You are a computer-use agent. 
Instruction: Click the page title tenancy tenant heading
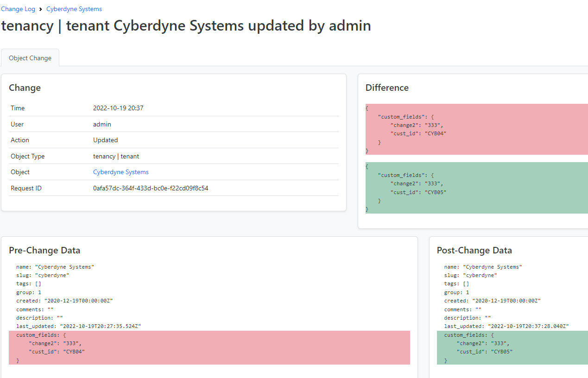point(185,26)
